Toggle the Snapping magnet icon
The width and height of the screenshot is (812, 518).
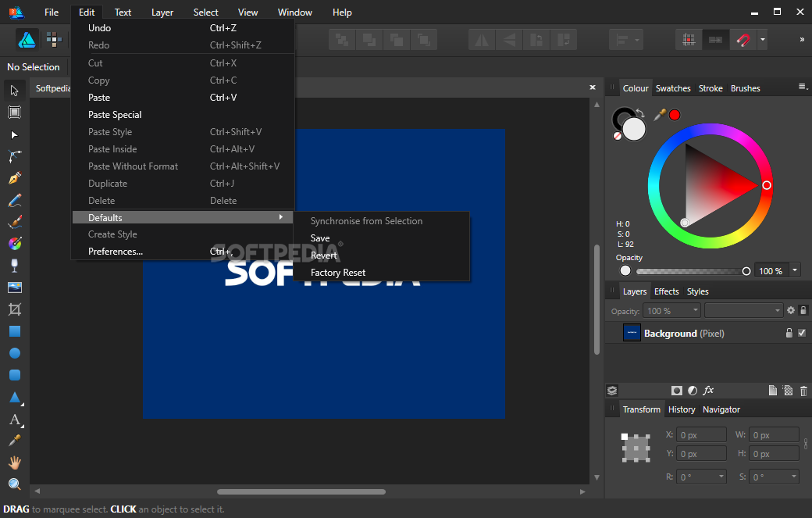pos(743,40)
